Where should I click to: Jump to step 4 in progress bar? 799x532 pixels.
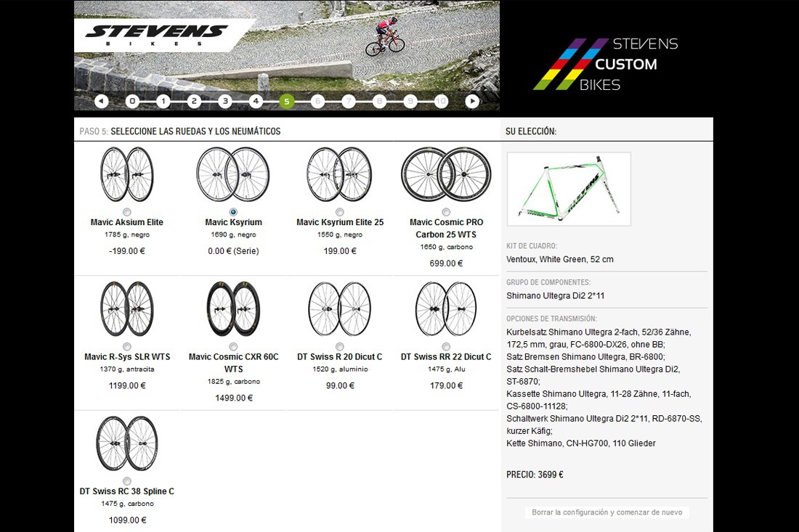coord(256,102)
